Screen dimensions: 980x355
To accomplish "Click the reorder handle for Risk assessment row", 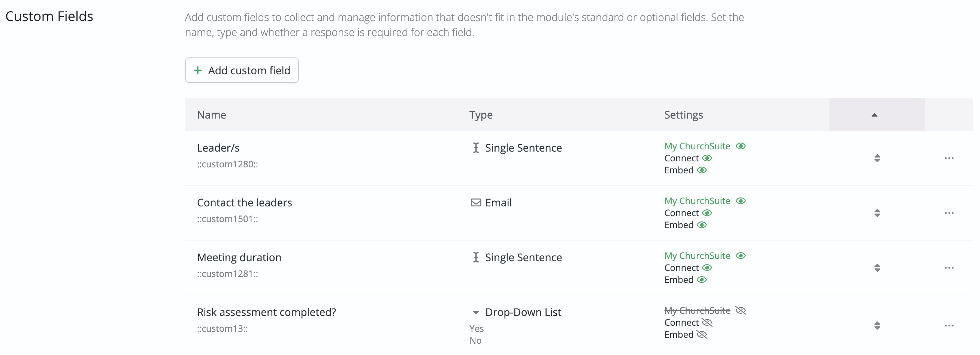I will (877, 326).
